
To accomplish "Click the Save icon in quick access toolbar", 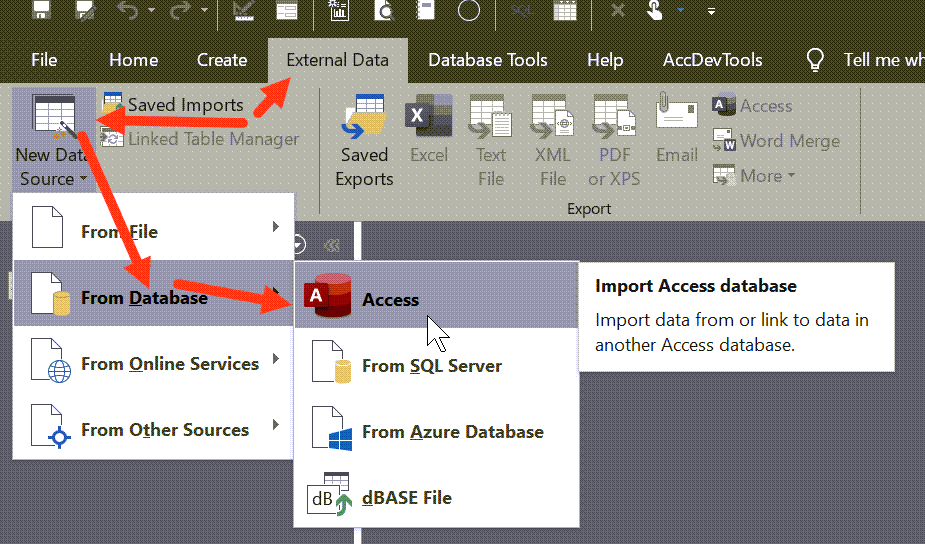I will [x=41, y=9].
